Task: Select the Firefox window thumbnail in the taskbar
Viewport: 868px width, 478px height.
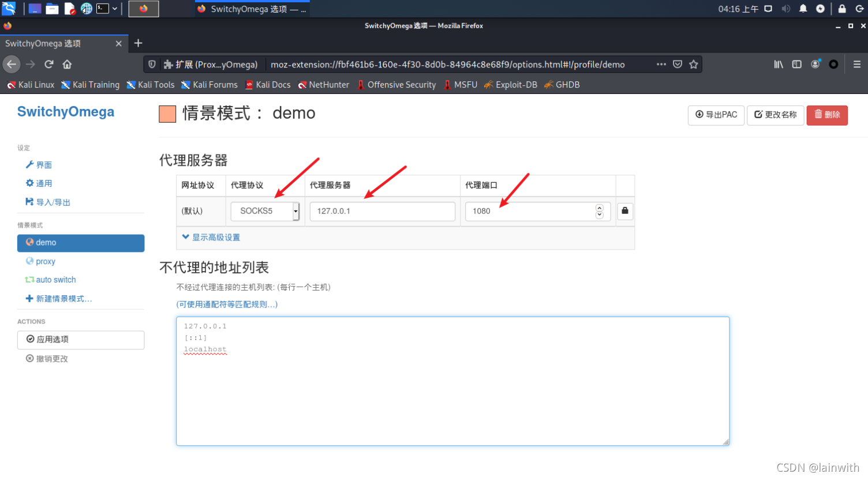Action: point(143,9)
